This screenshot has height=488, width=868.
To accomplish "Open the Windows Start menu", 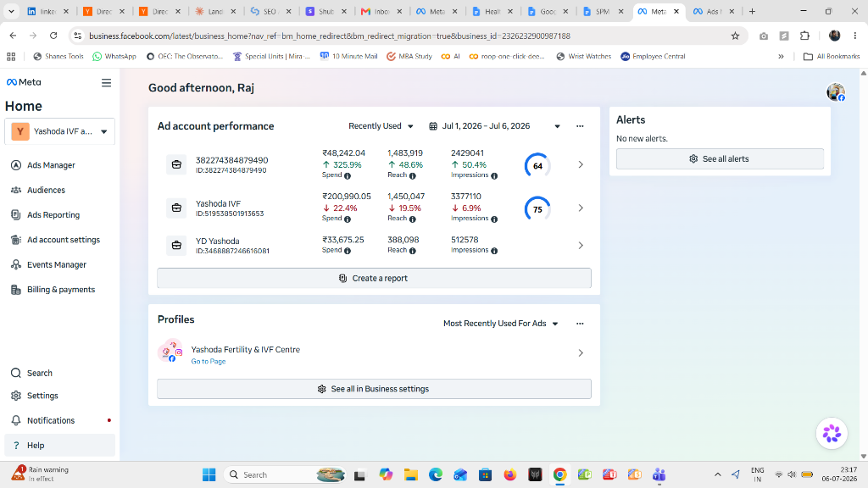I will 209,474.
